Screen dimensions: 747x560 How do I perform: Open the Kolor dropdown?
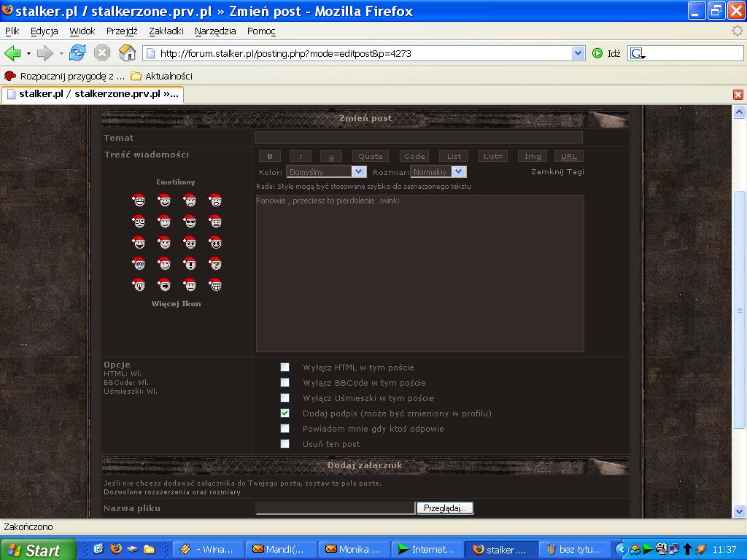(326, 172)
